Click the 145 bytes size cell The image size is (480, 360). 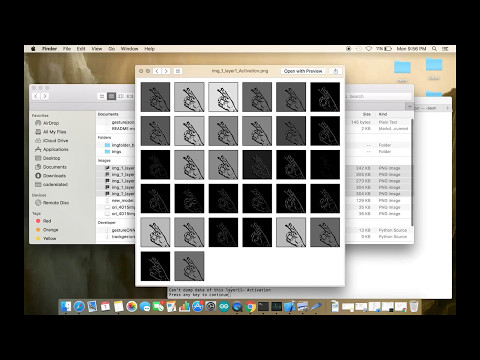[361, 122]
